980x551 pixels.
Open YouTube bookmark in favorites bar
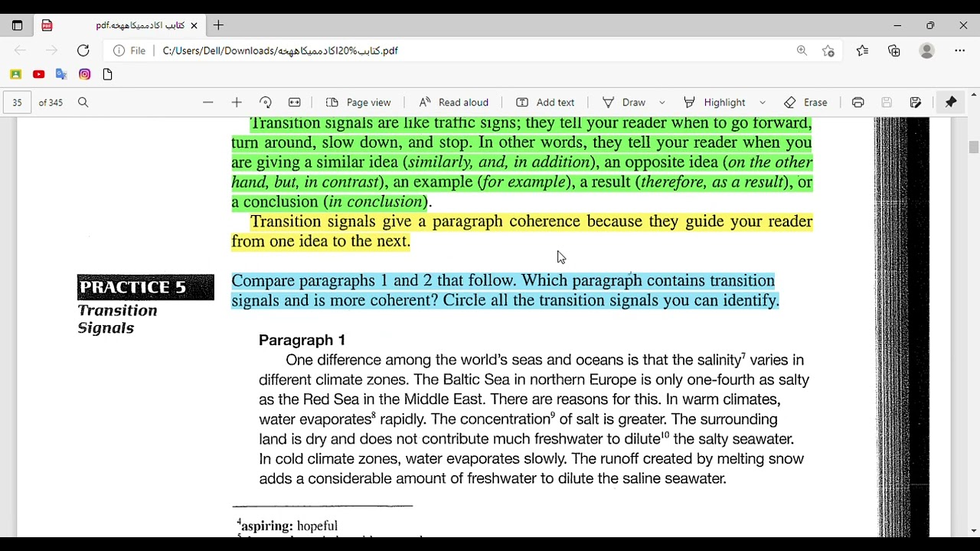point(38,74)
